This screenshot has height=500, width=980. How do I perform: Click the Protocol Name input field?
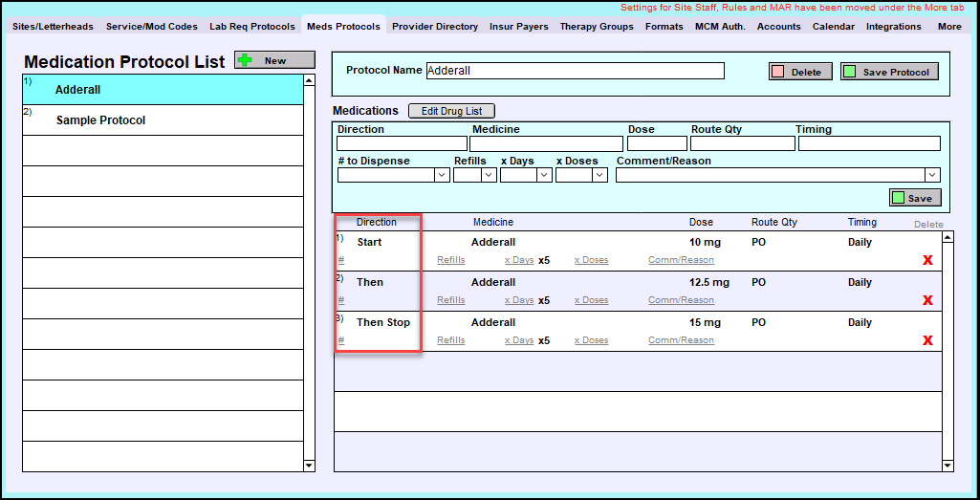coord(574,71)
